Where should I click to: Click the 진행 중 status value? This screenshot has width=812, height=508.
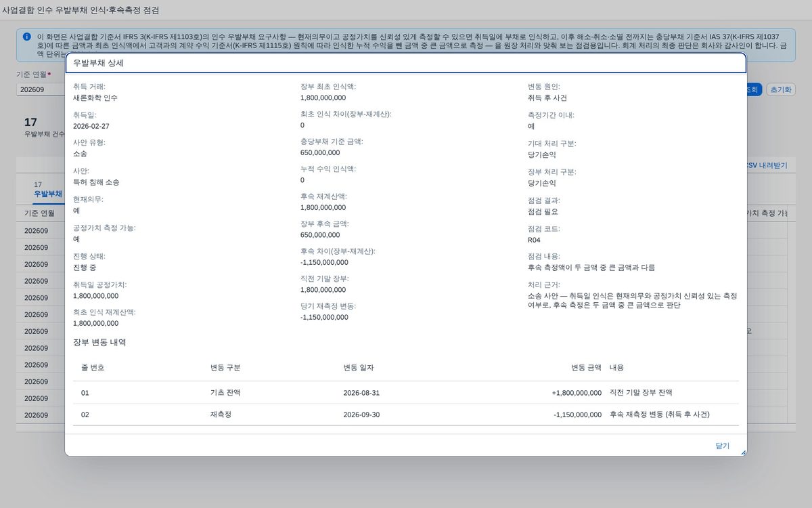coord(85,268)
